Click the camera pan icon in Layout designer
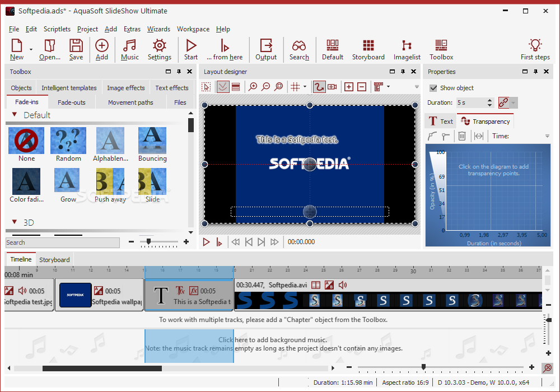 coord(332,87)
